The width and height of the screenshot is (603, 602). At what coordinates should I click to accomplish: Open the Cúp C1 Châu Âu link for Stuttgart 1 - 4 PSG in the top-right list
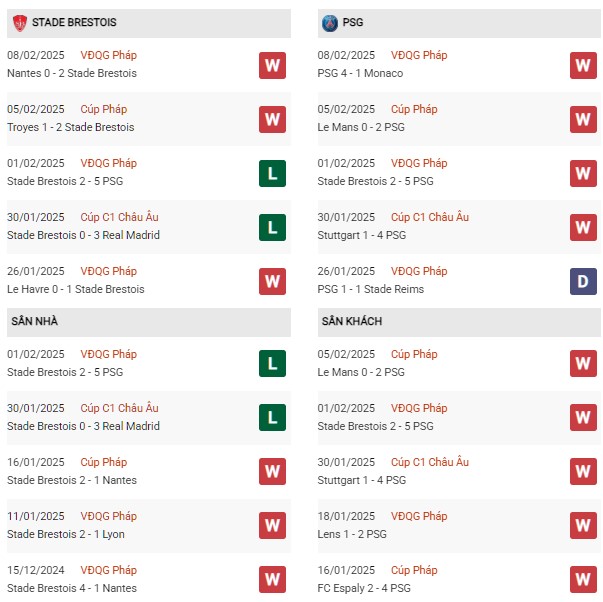(430, 217)
